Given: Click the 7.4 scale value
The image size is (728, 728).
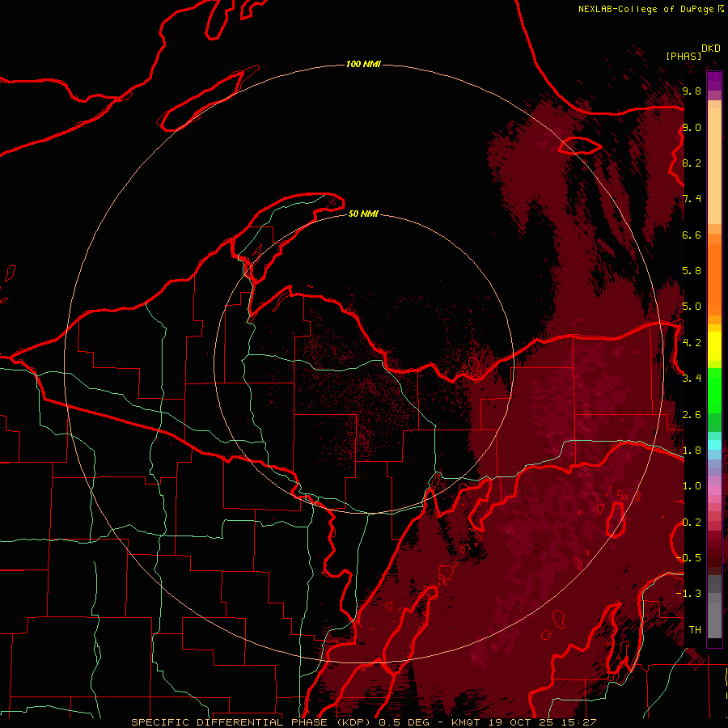Looking at the screenshot, I should pyautogui.click(x=692, y=199).
